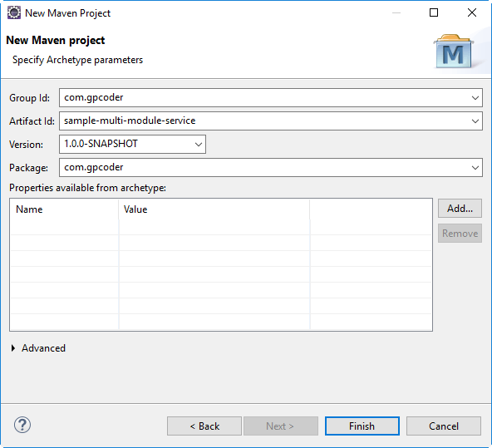Click the Cancel button

(x=444, y=426)
